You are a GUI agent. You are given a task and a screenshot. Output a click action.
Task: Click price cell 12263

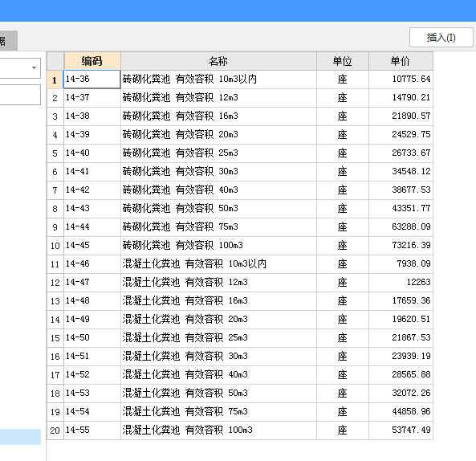click(x=401, y=283)
